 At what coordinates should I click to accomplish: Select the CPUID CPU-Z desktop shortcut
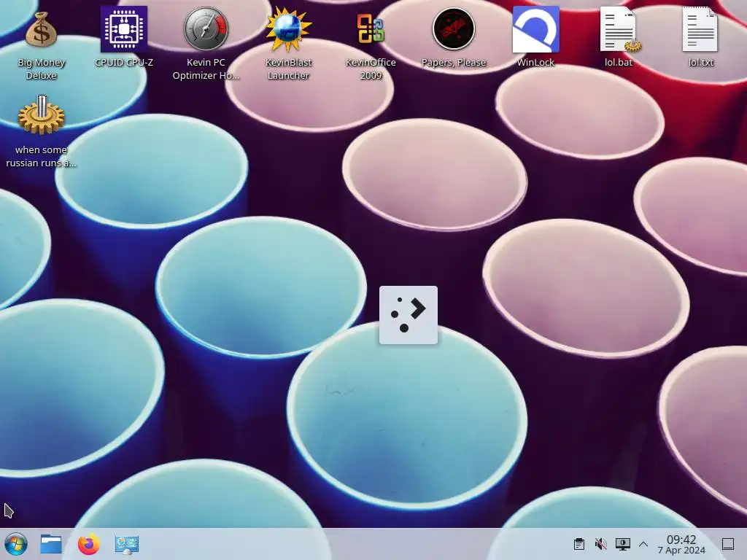[x=124, y=29]
